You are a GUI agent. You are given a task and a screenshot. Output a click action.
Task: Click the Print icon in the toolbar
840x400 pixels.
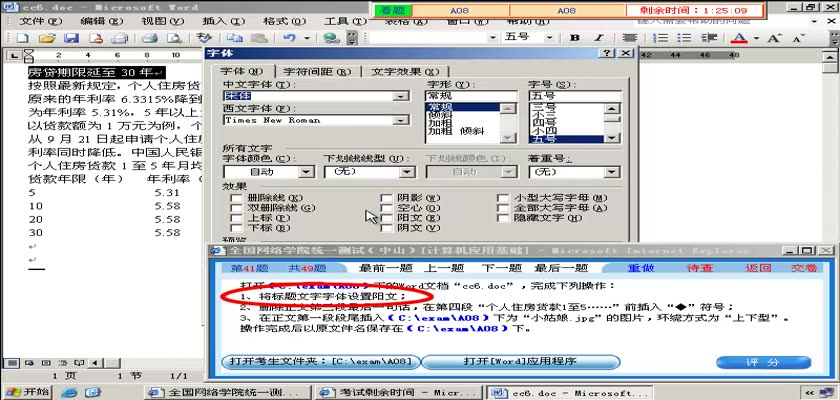pyautogui.click(x=149, y=38)
